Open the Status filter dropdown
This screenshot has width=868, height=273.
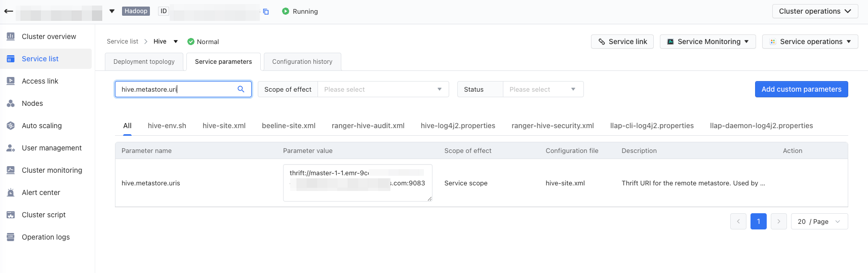(543, 89)
